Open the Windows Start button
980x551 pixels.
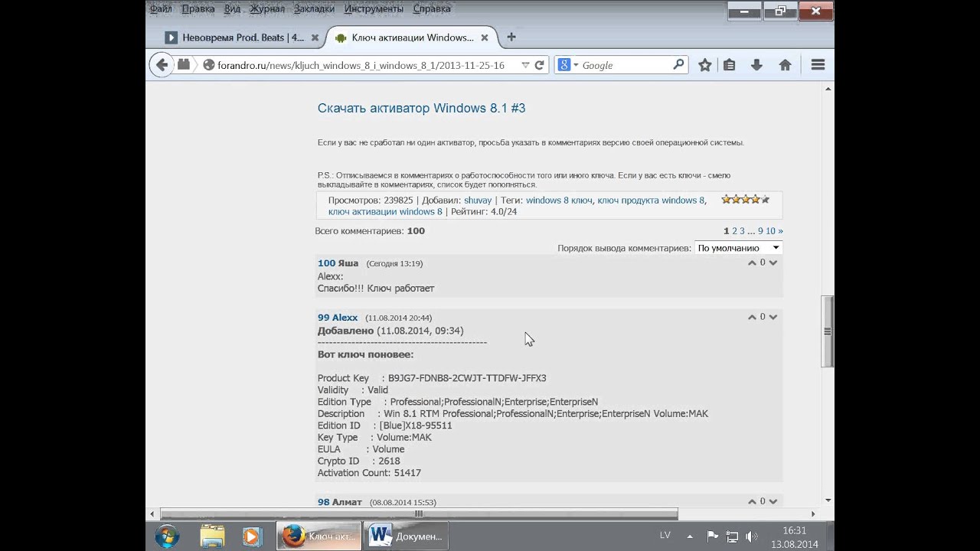click(x=167, y=536)
